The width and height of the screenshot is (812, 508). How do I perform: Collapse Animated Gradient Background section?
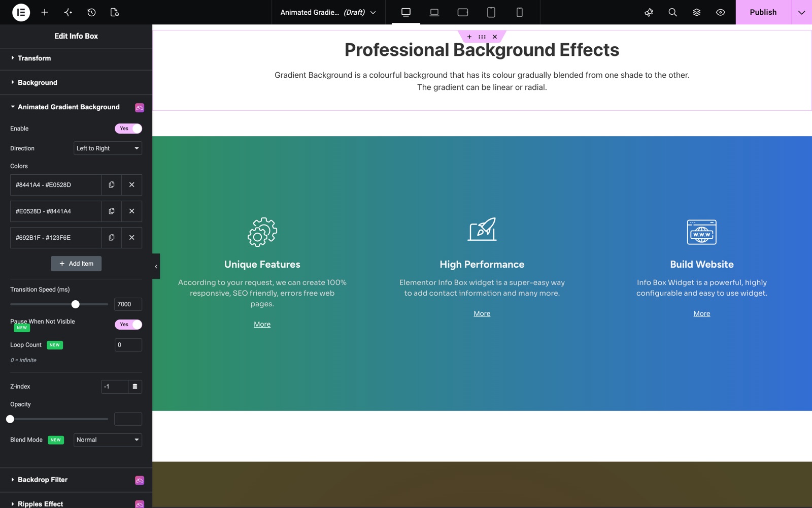coord(76,107)
